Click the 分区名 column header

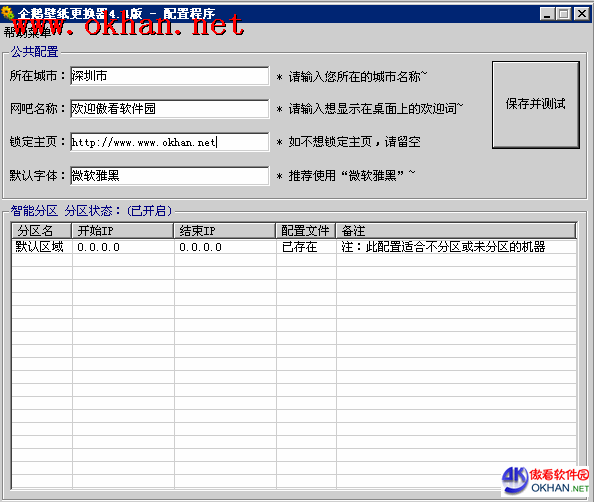42,230
